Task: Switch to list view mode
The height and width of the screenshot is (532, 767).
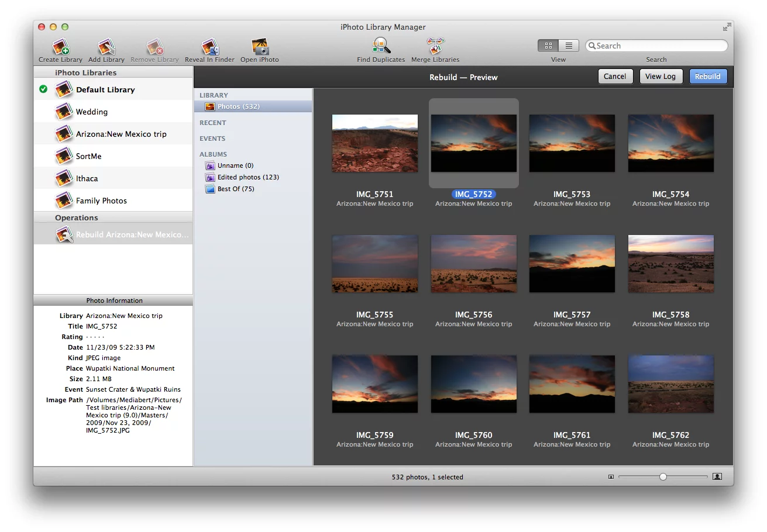Action: tap(568, 45)
